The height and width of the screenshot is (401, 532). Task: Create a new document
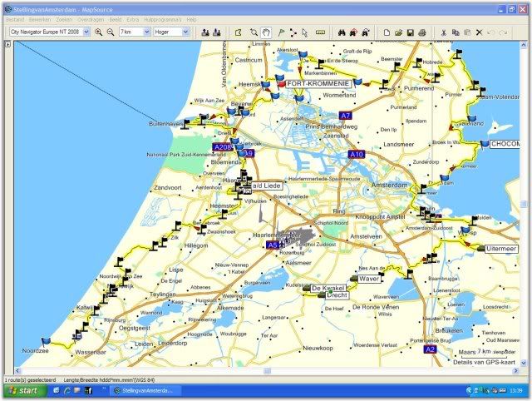[387, 32]
